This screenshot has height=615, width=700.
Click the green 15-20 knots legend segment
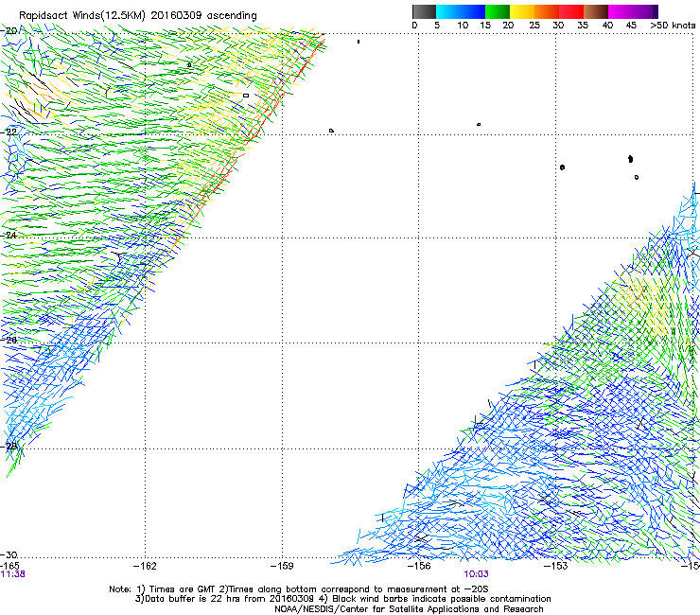coord(498,11)
